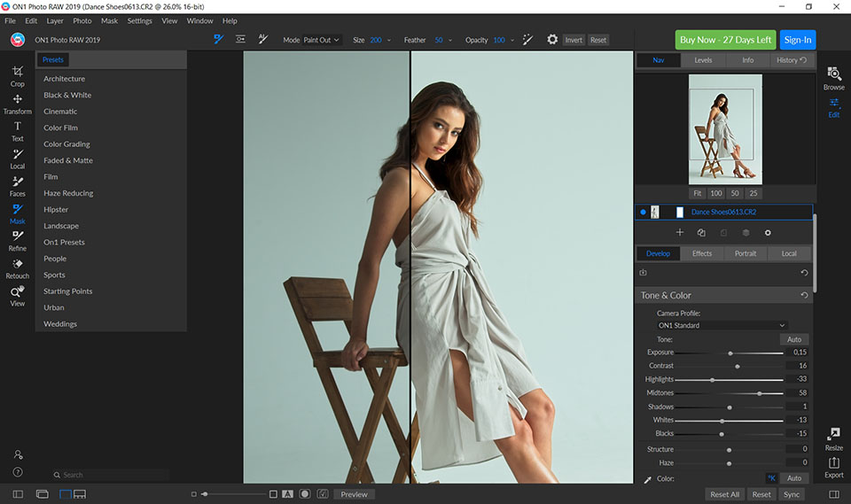Open the Feather dropdown arrow

coord(450,40)
